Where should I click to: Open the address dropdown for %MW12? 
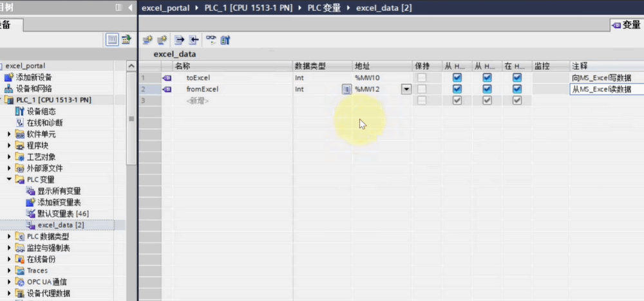(406, 89)
